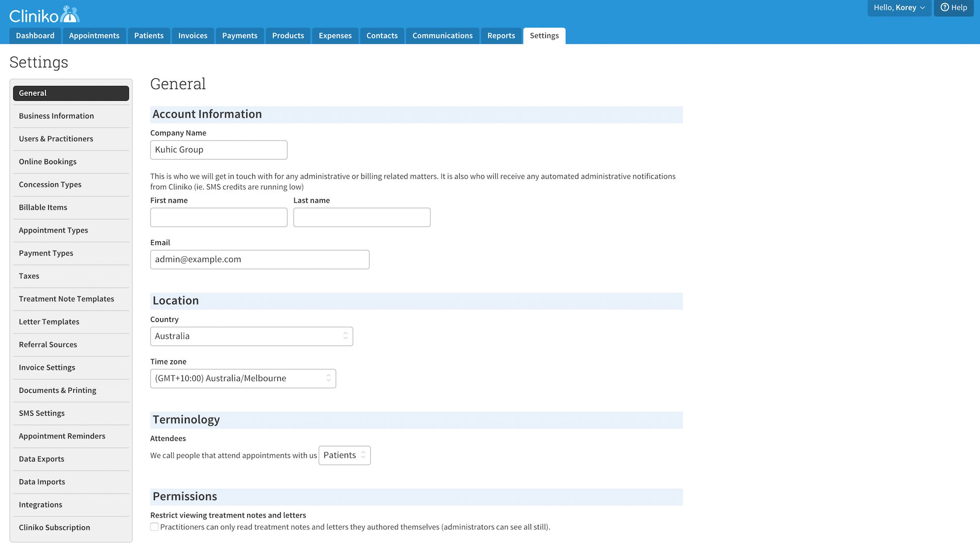This screenshot has height=551, width=980.
Task: Open the Reports tab
Action: pos(501,35)
